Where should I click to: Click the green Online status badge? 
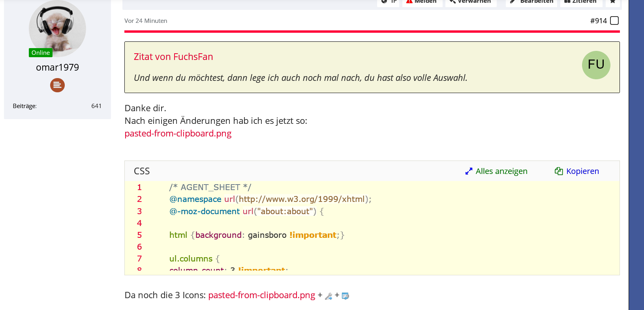click(41, 52)
